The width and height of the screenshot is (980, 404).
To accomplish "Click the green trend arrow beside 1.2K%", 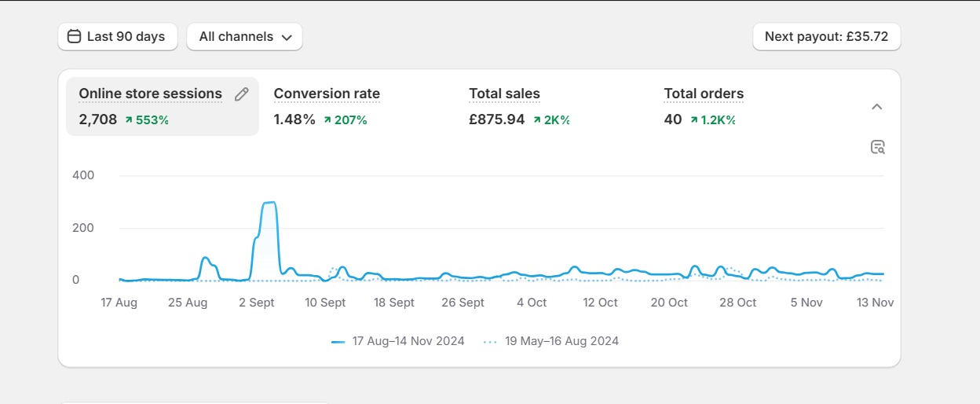I will point(694,120).
